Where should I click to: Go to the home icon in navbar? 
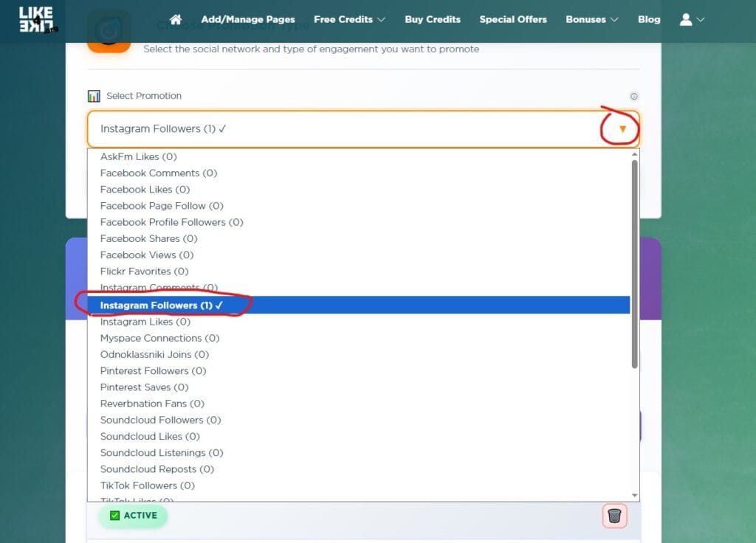click(176, 19)
